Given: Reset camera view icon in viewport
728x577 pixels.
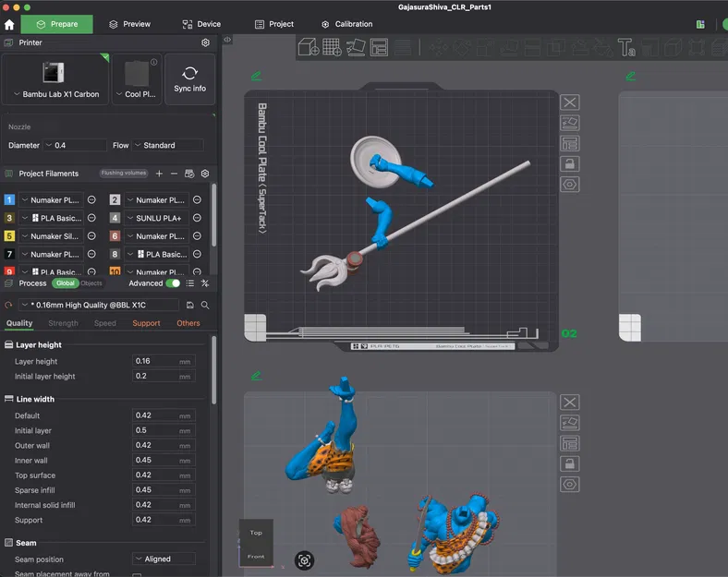Looking at the screenshot, I should [305, 560].
